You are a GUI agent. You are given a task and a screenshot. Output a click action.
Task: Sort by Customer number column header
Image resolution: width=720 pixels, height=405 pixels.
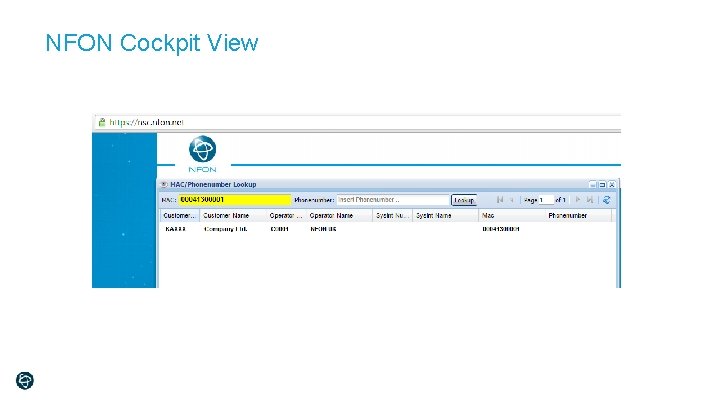pyautogui.click(x=180, y=215)
